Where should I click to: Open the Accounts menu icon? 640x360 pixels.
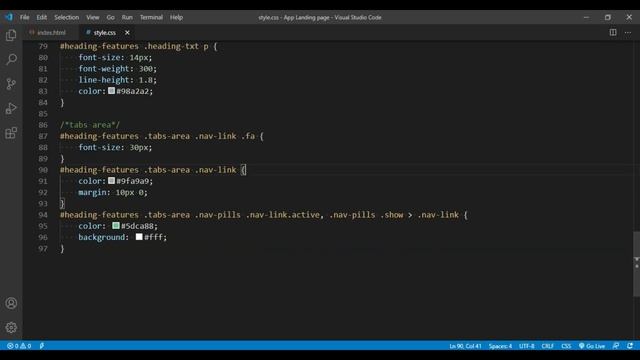coord(11,303)
